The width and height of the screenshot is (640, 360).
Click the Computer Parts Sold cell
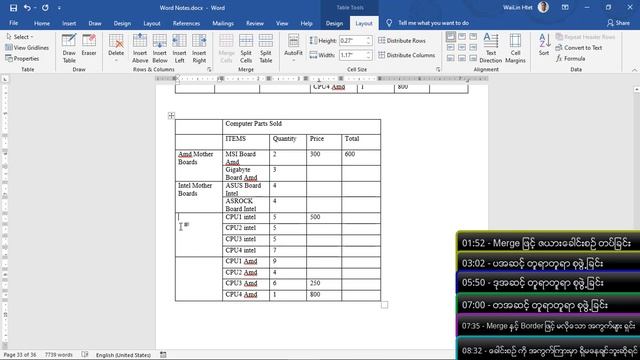point(301,127)
